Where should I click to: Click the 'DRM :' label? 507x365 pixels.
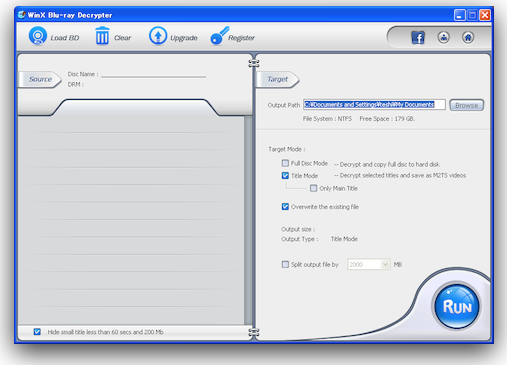[x=75, y=85]
